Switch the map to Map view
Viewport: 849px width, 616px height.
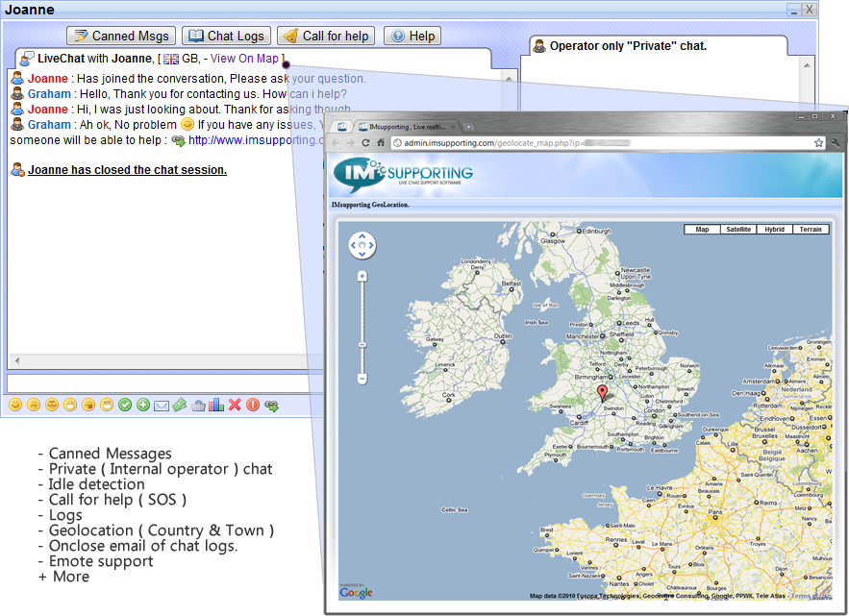[702, 230]
